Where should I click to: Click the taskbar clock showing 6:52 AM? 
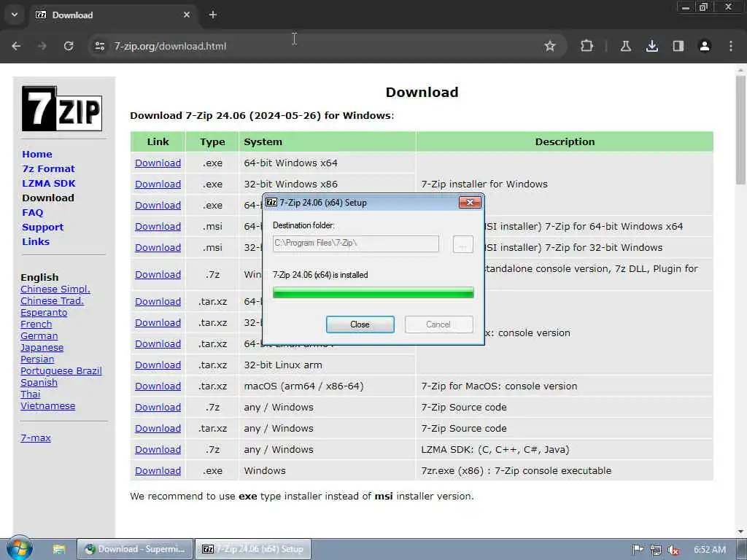click(710, 550)
